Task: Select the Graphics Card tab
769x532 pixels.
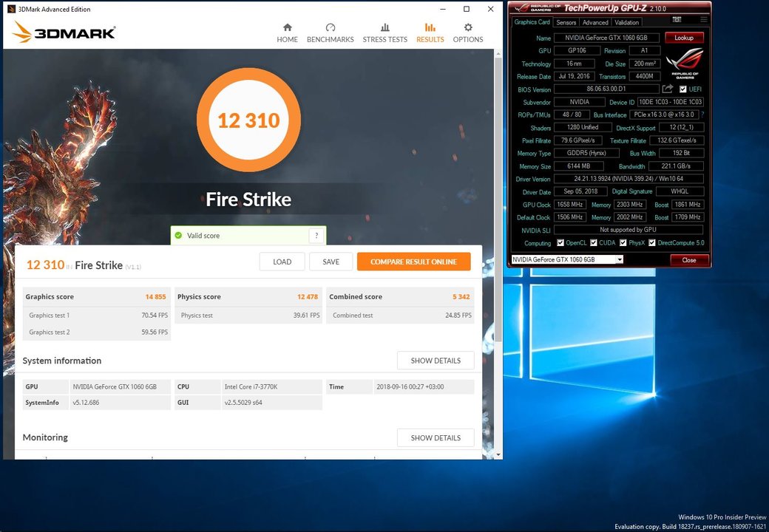Action: (532, 22)
